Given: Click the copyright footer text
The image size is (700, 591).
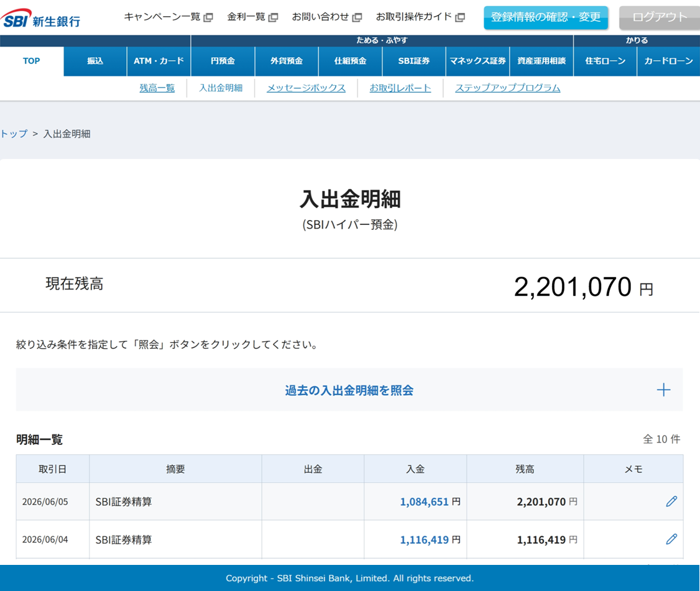Looking at the screenshot, I should [x=349, y=578].
